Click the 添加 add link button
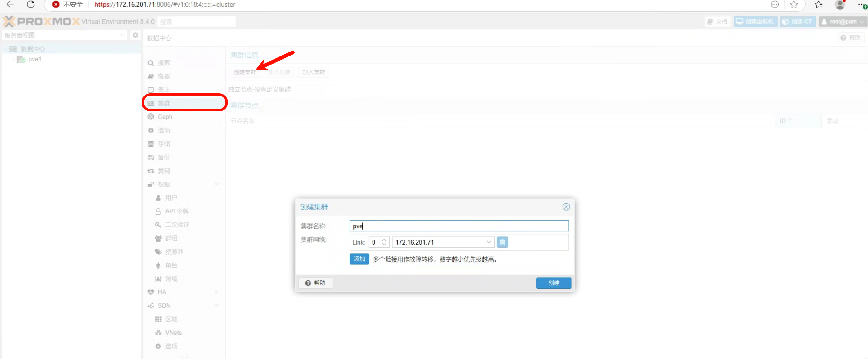 359,259
